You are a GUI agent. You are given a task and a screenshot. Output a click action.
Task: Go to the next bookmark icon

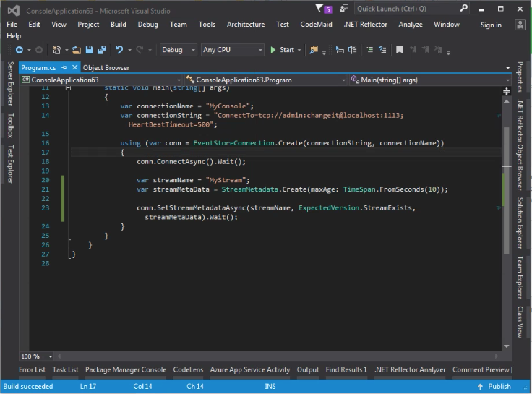coord(426,50)
